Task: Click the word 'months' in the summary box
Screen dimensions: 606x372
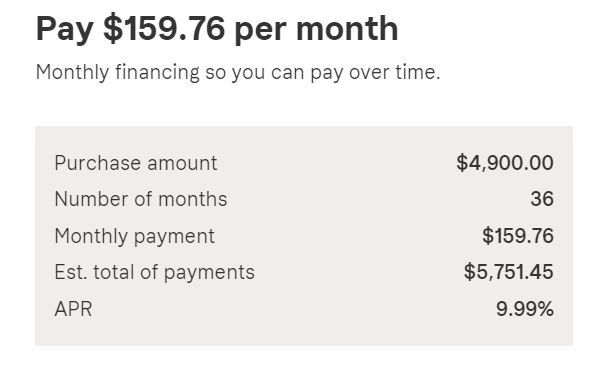Action: [x=192, y=199]
